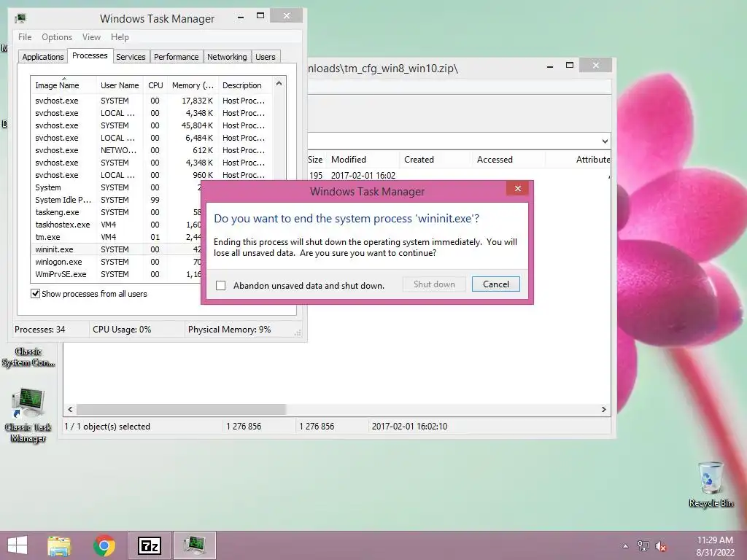The image size is (747, 560).
Task: Sort processes by Memory column
Action: click(x=193, y=85)
